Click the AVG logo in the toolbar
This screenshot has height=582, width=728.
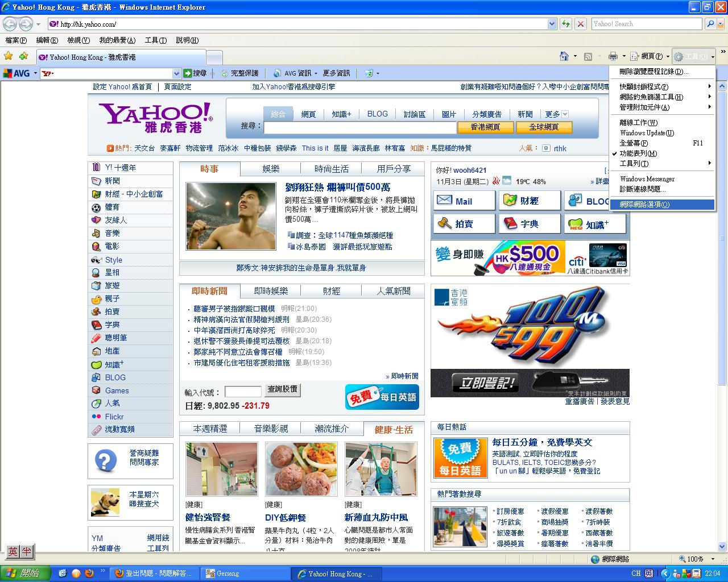pos(16,73)
